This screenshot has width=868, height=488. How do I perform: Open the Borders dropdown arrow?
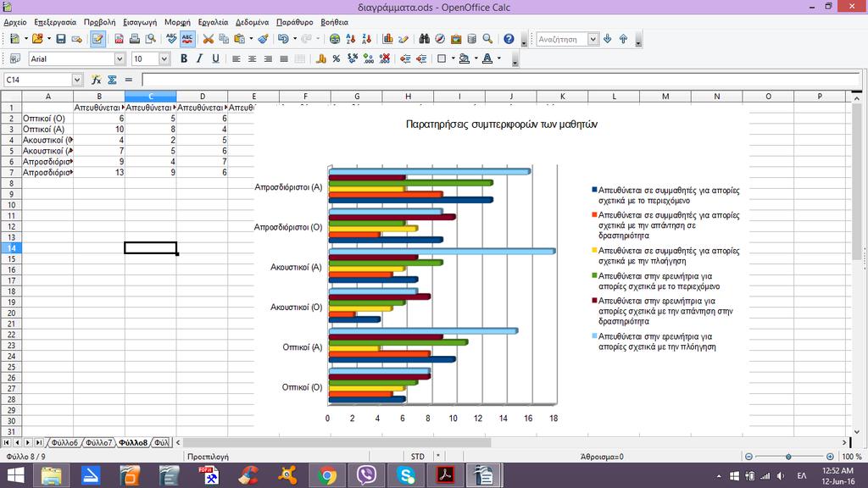[x=453, y=58]
